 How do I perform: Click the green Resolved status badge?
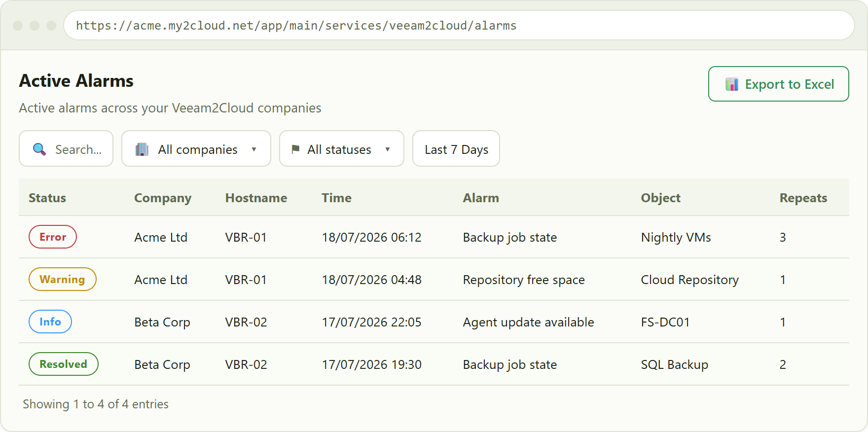click(x=63, y=364)
